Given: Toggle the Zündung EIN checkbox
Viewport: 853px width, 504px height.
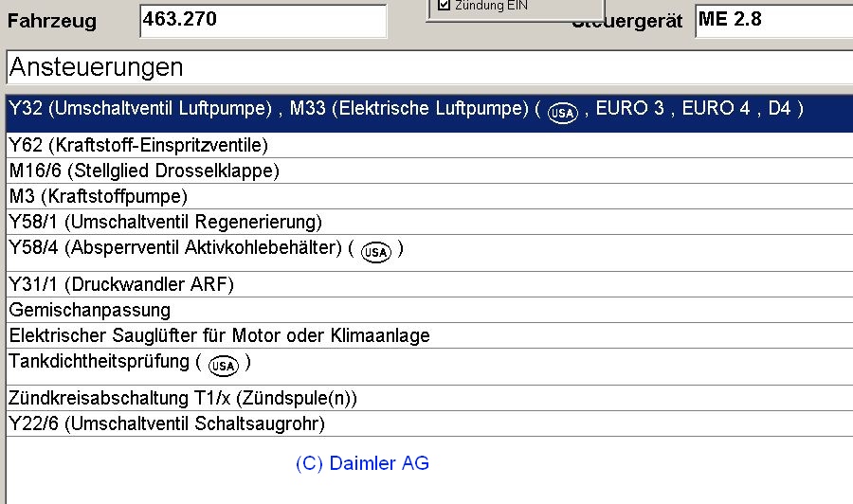Looking at the screenshot, I should tap(444, 6).
